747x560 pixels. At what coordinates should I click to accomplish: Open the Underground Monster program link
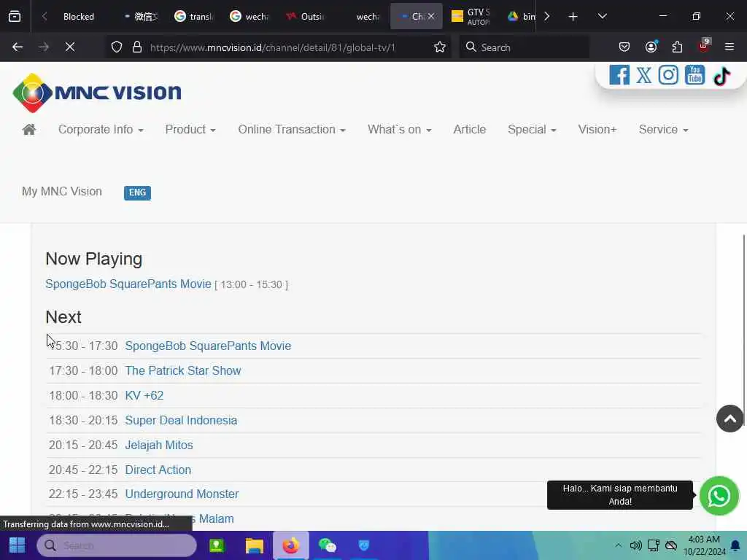coord(182,494)
